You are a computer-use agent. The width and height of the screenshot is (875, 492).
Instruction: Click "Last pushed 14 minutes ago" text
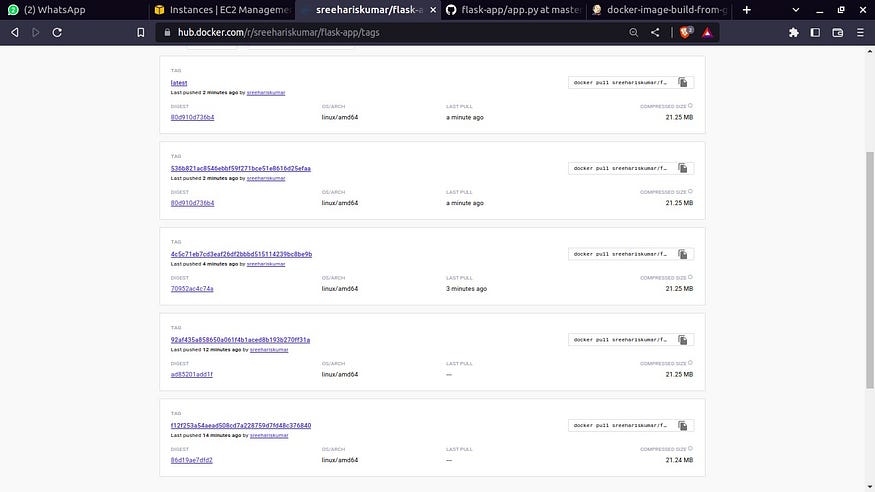click(206, 435)
